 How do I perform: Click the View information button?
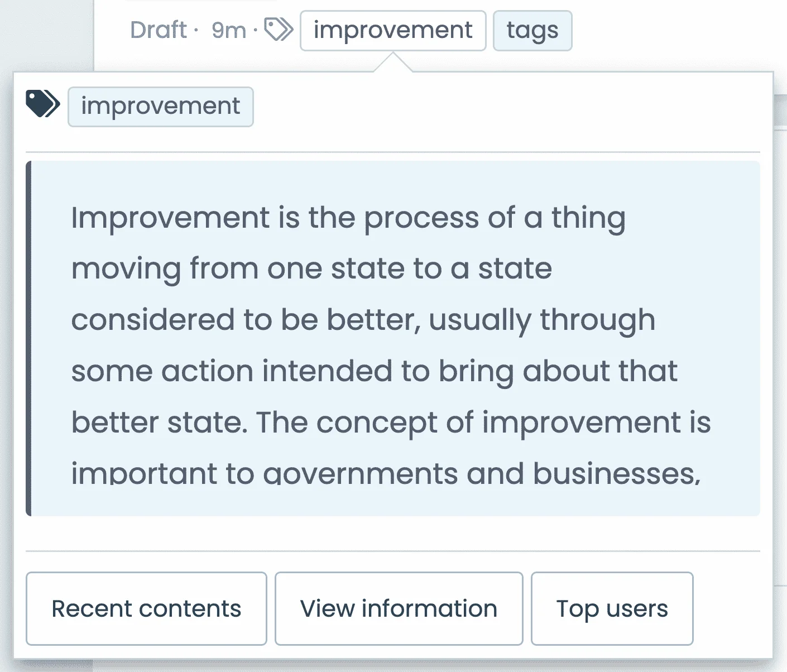[399, 608]
